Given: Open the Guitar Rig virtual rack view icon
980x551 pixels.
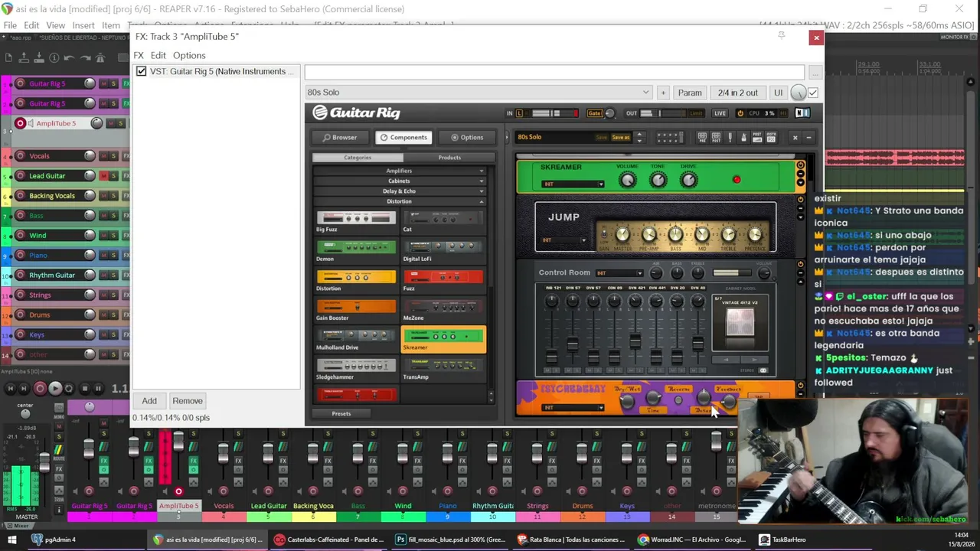Looking at the screenshot, I should pyautogui.click(x=669, y=137).
